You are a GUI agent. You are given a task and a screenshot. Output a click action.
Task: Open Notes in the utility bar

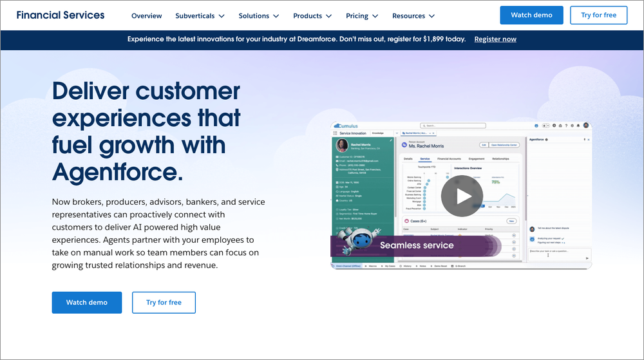click(x=421, y=266)
